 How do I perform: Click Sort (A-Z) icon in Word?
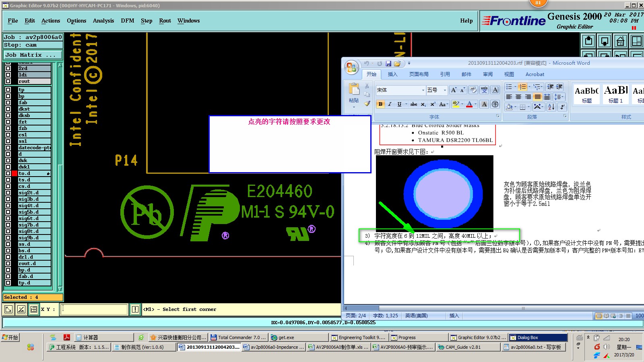[x=551, y=107]
